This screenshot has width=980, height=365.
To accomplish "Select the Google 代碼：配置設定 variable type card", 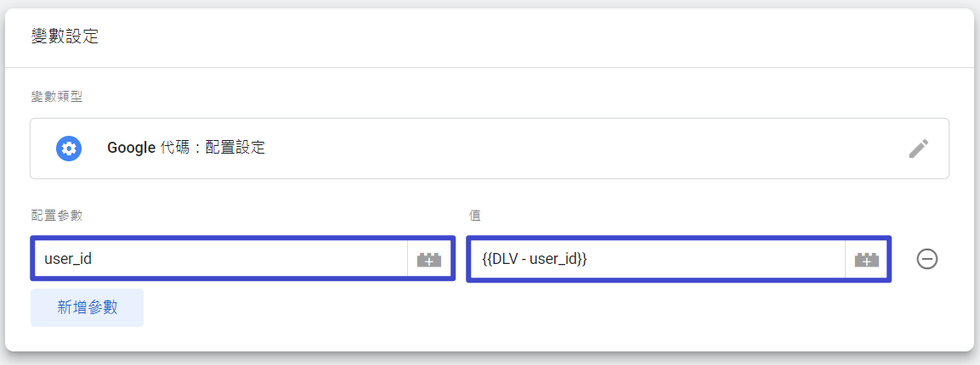I will click(490, 149).
